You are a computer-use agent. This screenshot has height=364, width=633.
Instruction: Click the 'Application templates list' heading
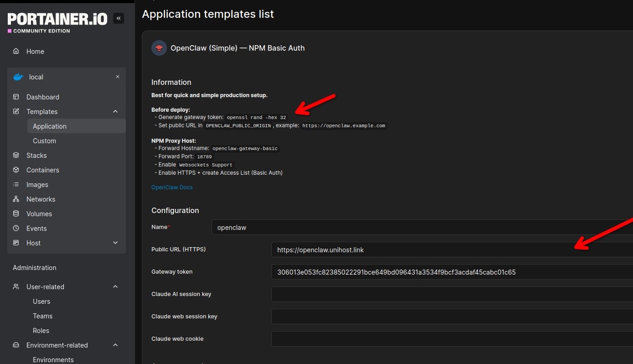pos(208,14)
